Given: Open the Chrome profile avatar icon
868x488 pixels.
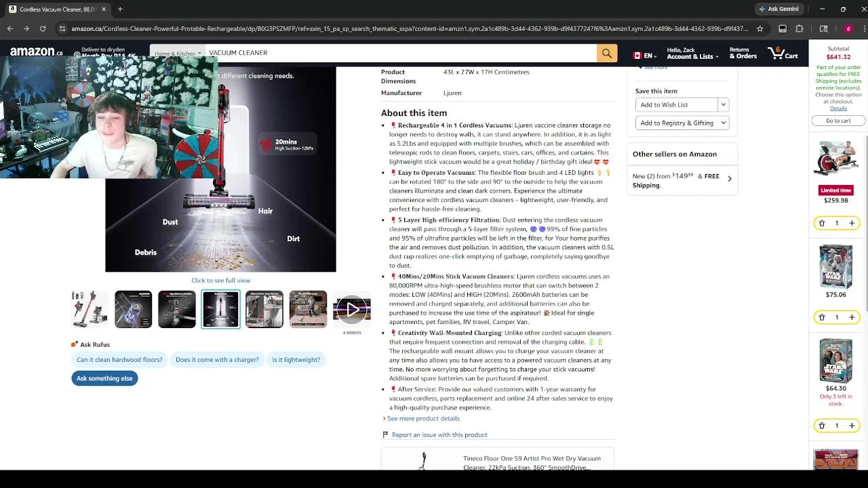Looking at the screenshot, I should [x=848, y=28].
